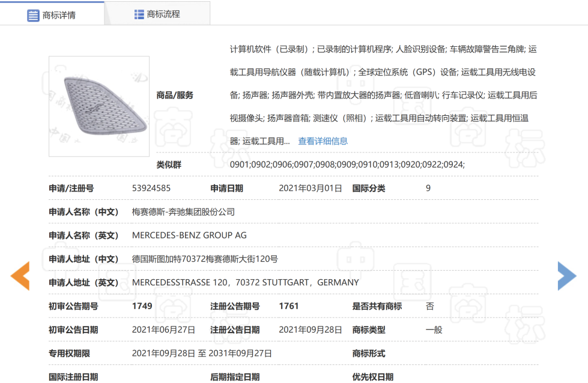The image size is (588, 383).
Task: Select registration announcement issue 1761
Action: point(289,306)
